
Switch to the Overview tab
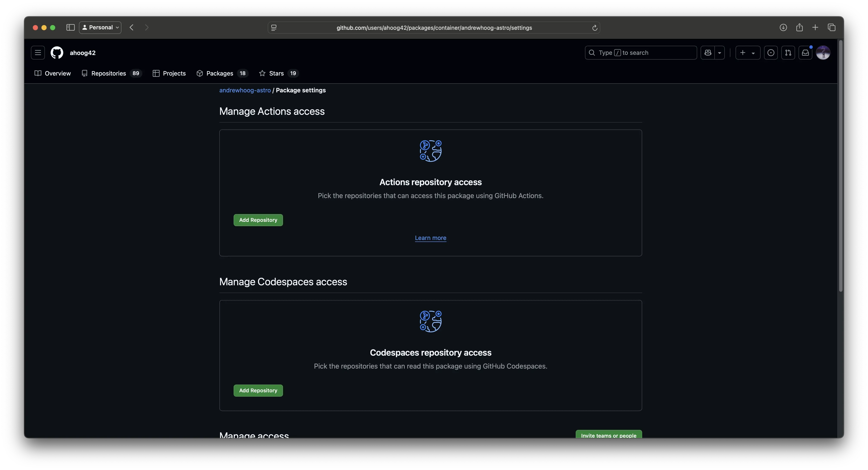click(x=53, y=73)
